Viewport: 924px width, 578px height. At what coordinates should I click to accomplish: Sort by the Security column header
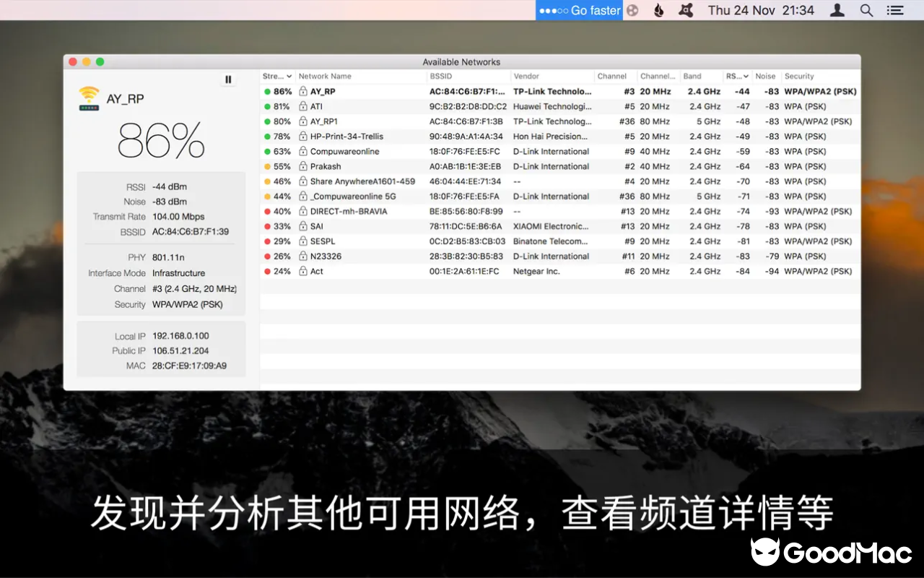tap(821, 76)
